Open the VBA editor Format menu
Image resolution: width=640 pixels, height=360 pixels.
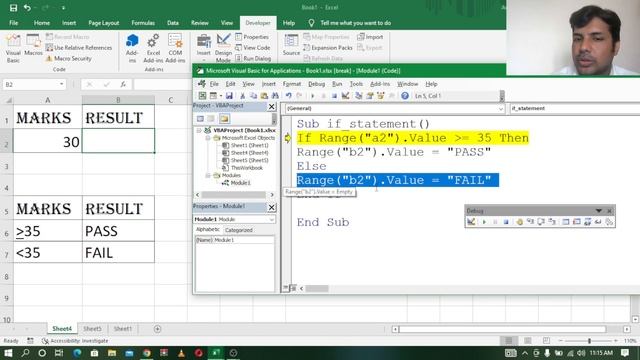tap(292, 84)
